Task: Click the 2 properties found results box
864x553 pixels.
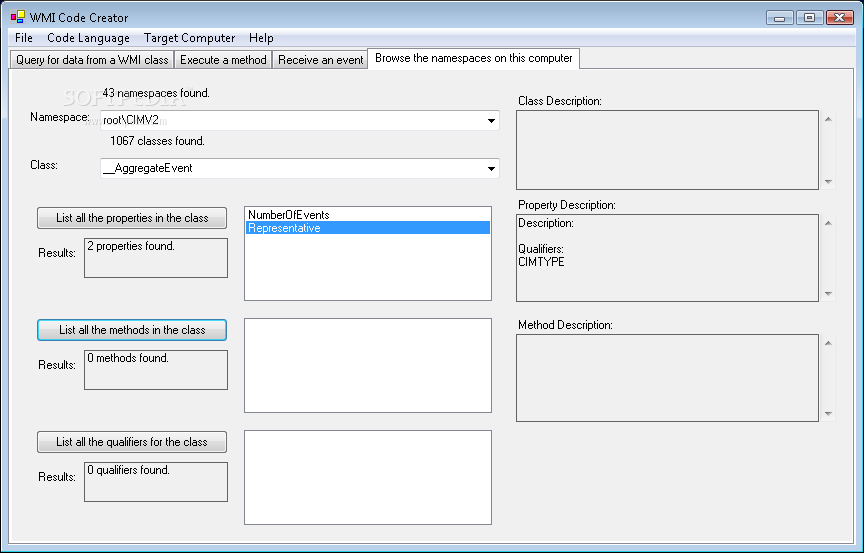Action: (156, 258)
